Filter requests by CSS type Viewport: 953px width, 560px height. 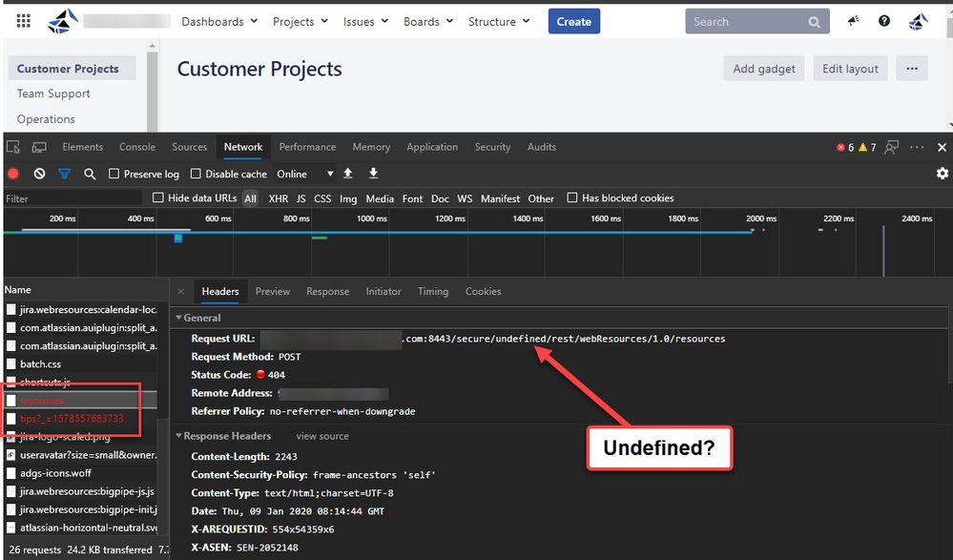[x=322, y=198]
